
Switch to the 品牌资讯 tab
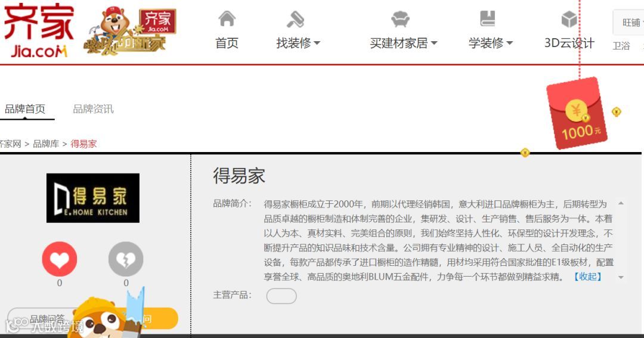pos(93,109)
